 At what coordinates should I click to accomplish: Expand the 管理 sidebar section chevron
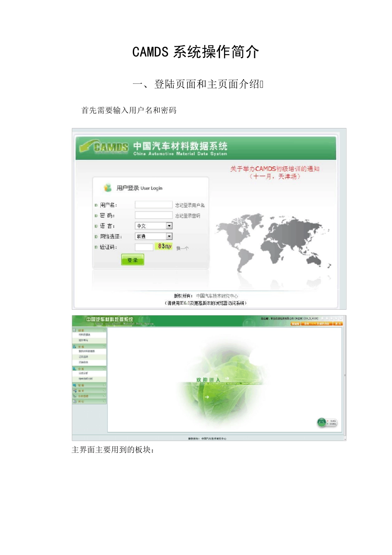coord(104,385)
